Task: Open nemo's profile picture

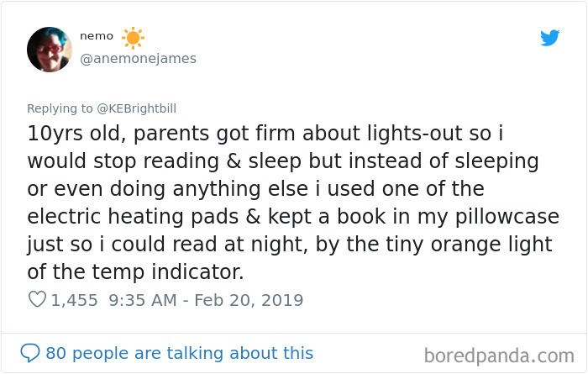Action: [50, 49]
